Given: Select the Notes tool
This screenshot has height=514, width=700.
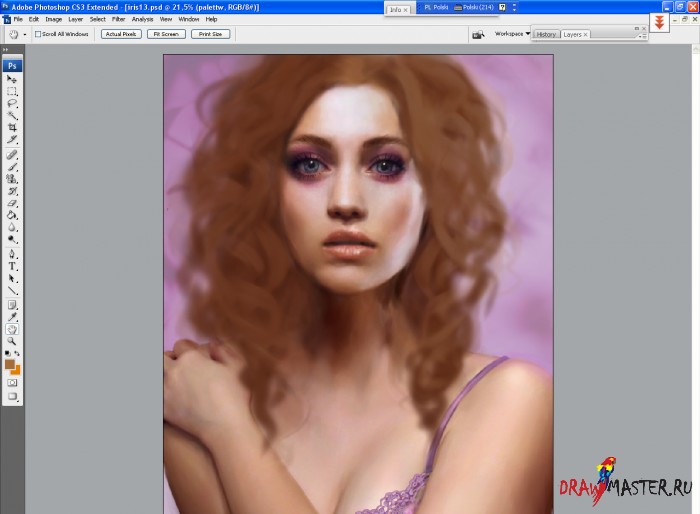Looking at the screenshot, I should click(12, 305).
